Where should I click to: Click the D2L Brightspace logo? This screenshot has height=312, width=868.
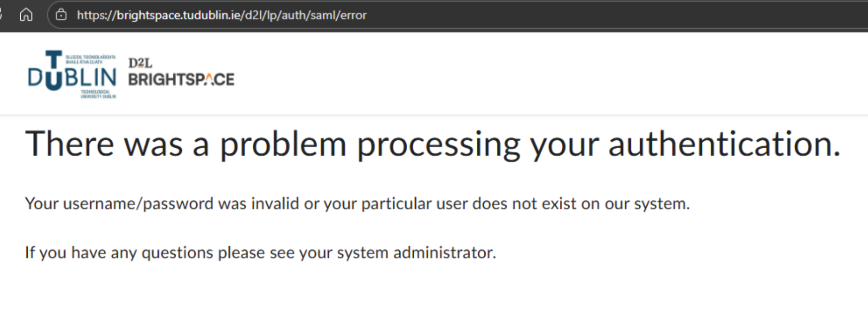[x=181, y=70]
